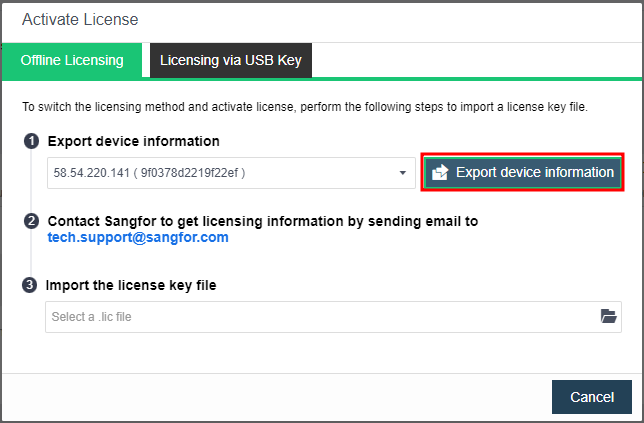Open the Licensing via USB Key tab
This screenshot has height=423, width=644.
pos(231,60)
